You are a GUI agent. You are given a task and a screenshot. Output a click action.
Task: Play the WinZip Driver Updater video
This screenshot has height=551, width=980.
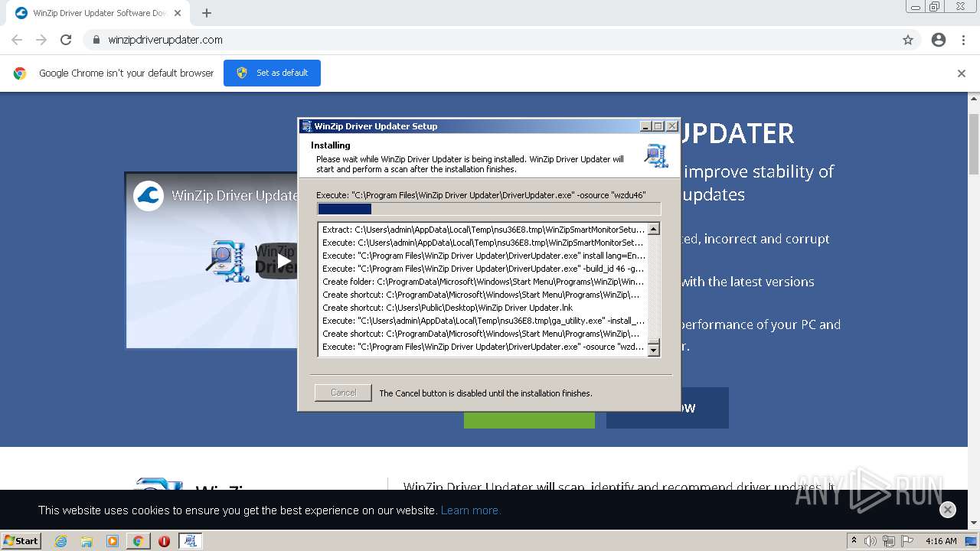tap(284, 260)
